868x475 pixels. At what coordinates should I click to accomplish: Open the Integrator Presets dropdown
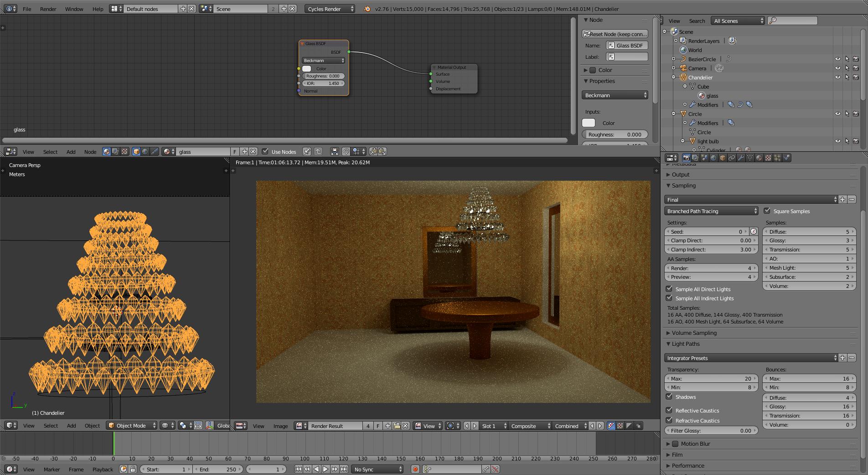[x=751, y=358]
